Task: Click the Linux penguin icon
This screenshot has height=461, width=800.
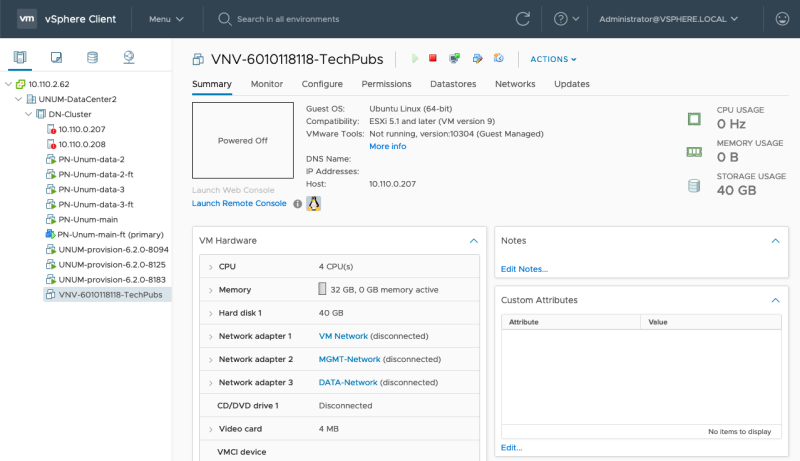Action: click(313, 203)
